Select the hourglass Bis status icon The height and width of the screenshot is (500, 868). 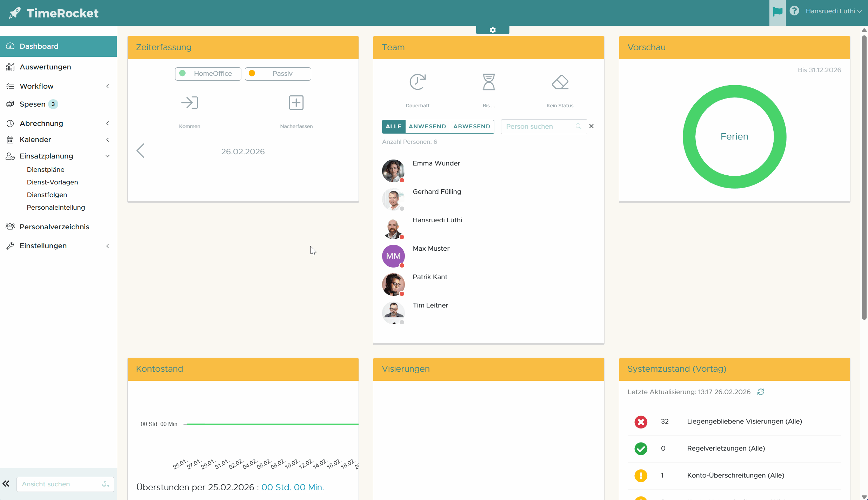click(x=488, y=82)
